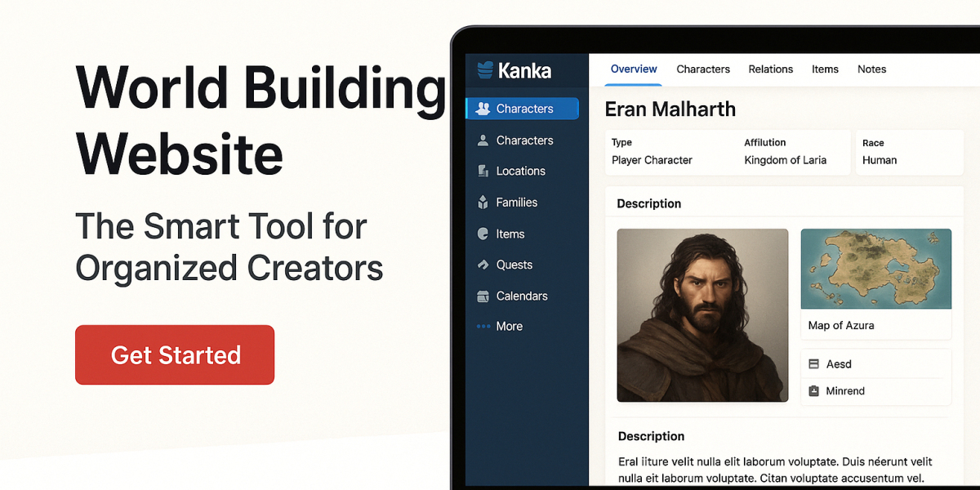Click the Kanka logo icon

tap(485, 70)
